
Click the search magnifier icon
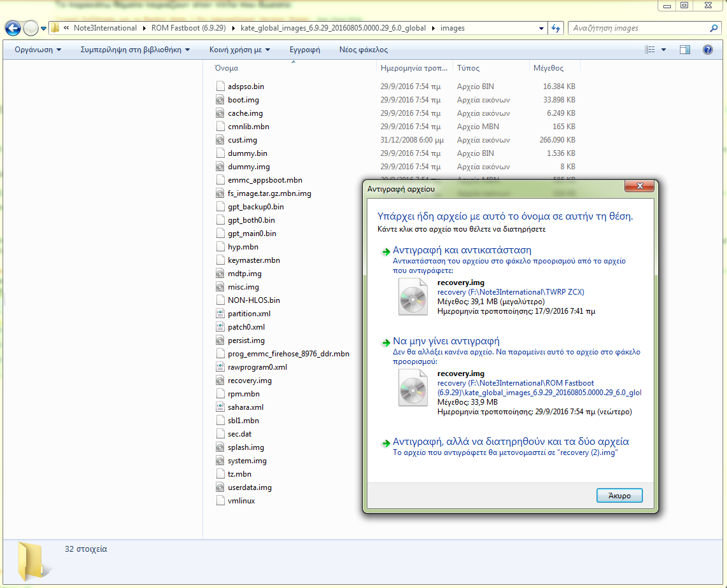pyautogui.click(x=714, y=28)
